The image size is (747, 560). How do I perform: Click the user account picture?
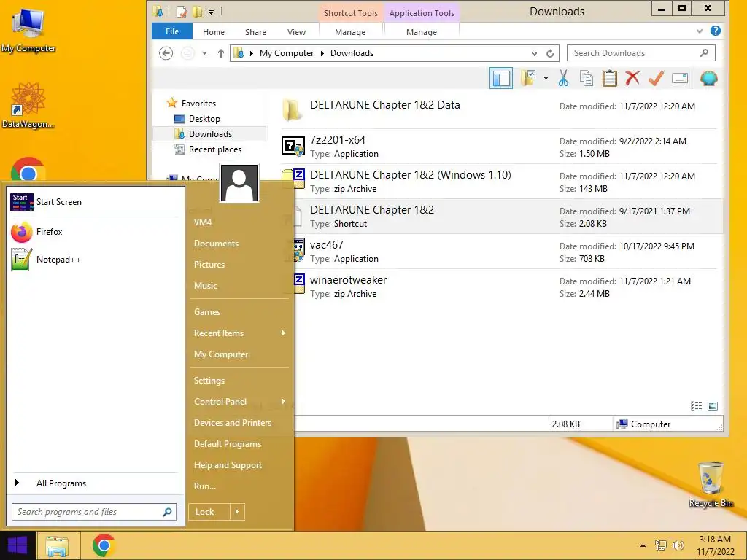click(x=239, y=183)
